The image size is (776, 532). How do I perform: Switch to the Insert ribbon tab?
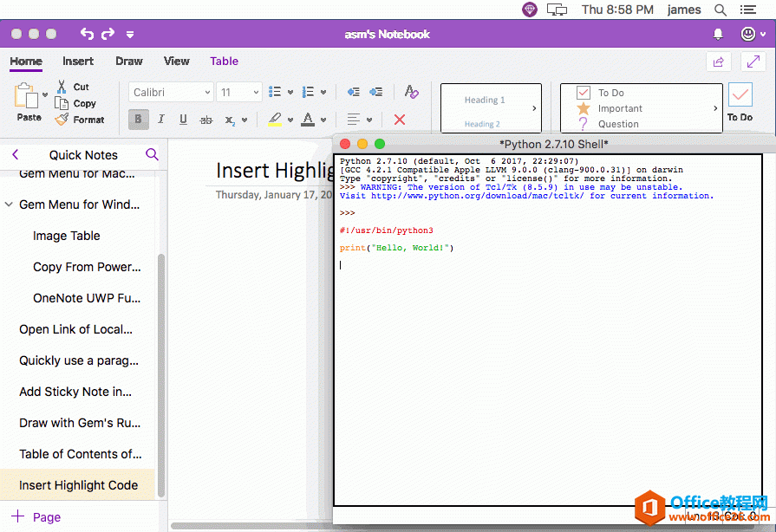(78, 62)
